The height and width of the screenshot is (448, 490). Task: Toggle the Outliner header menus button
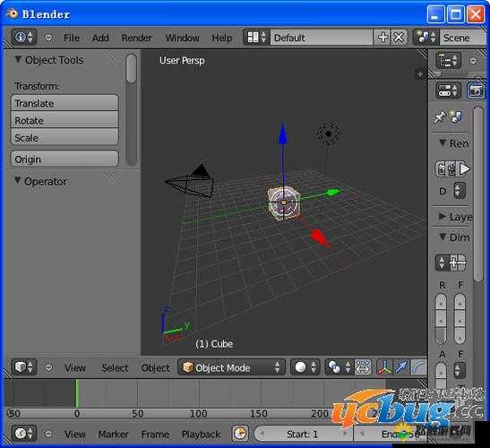click(474, 61)
